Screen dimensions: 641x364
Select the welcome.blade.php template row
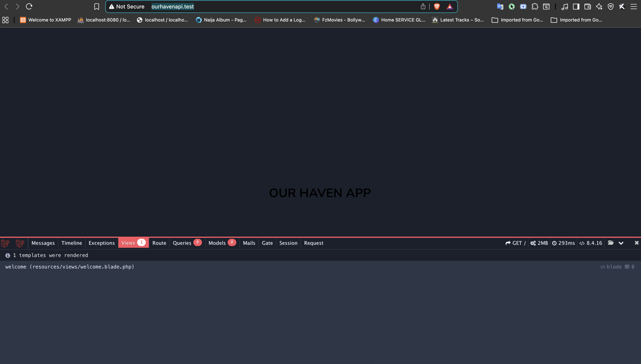(320, 267)
